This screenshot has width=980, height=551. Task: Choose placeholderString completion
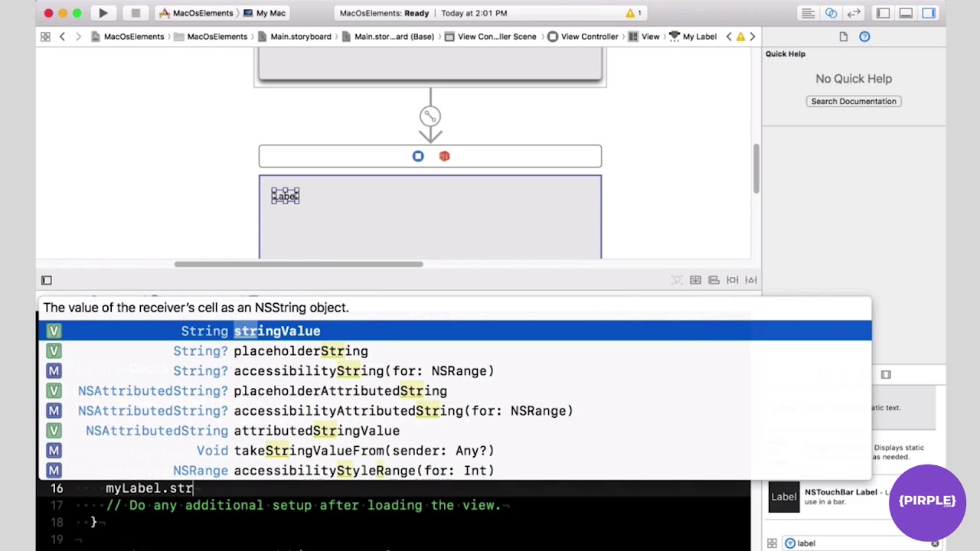click(x=455, y=351)
